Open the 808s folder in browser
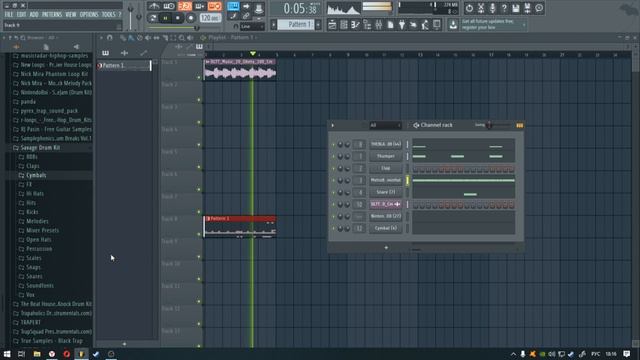The height and width of the screenshot is (360, 640). point(32,157)
